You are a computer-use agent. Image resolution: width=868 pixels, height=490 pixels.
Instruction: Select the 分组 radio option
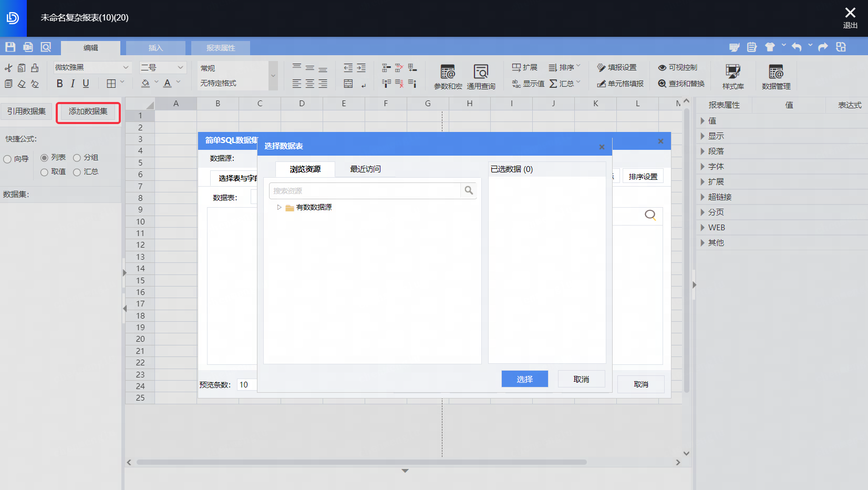pos(77,158)
